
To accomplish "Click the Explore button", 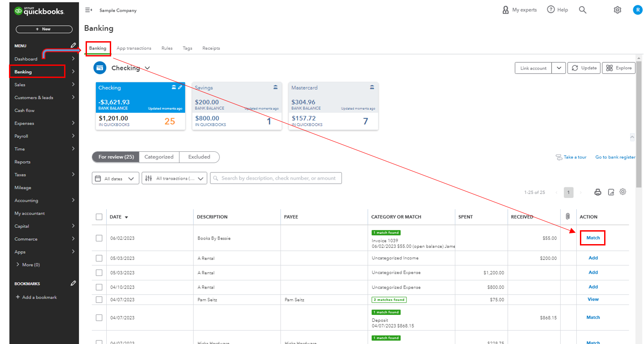I will (x=619, y=68).
